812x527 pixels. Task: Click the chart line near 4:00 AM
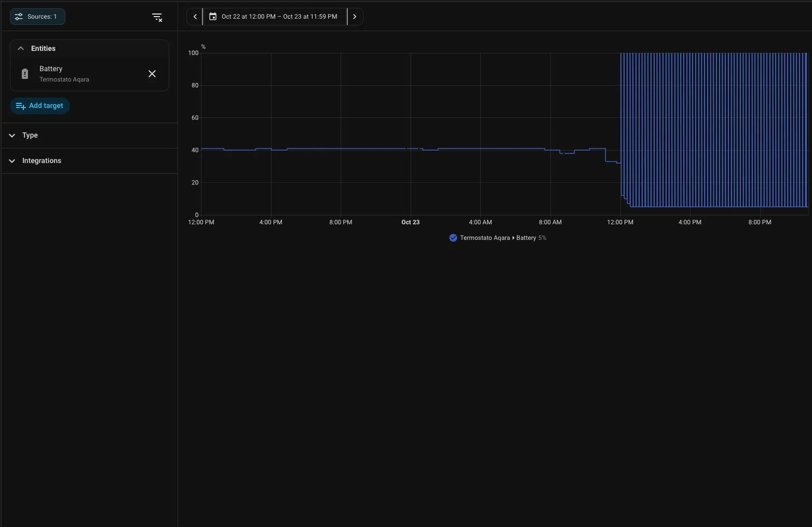[480, 149]
